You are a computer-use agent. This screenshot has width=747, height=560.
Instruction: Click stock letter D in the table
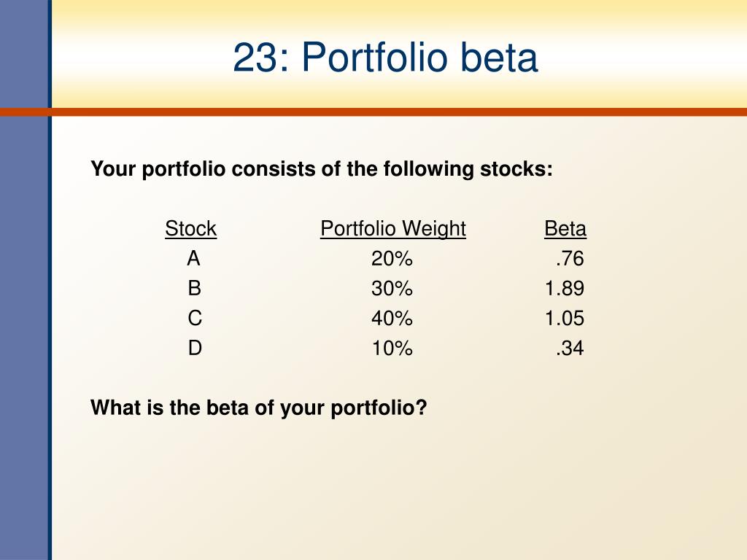coord(195,348)
